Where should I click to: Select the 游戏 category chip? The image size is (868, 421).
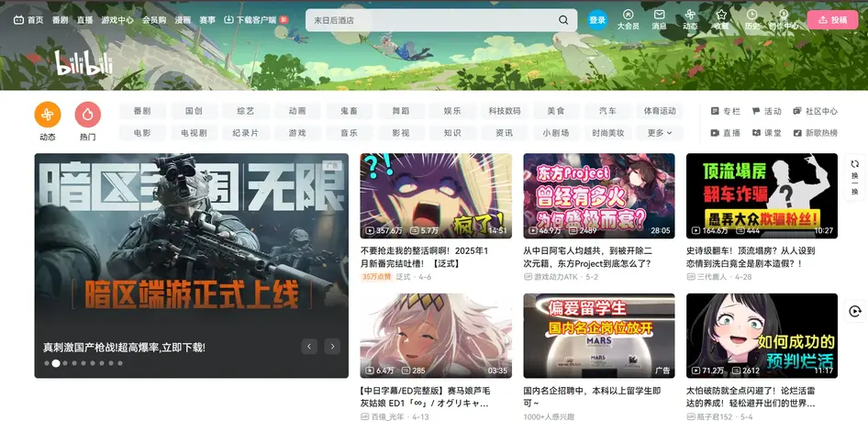[x=297, y=133]
